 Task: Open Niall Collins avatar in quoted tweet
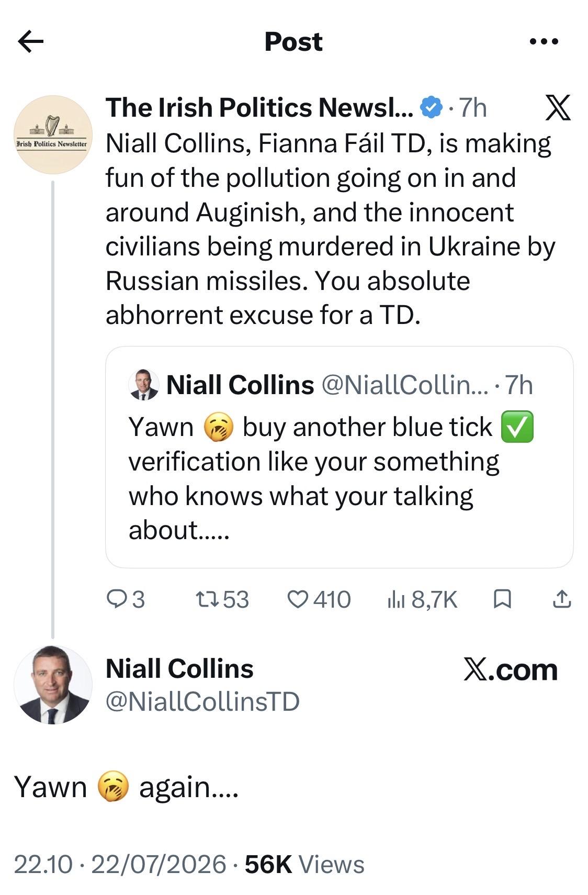tap(143, 385)
